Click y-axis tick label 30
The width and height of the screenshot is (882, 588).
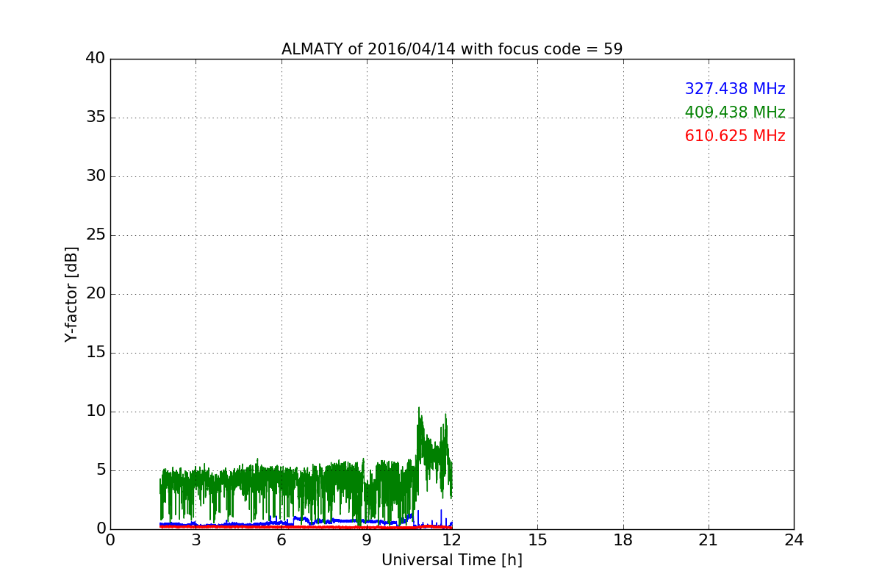[96, 176]
